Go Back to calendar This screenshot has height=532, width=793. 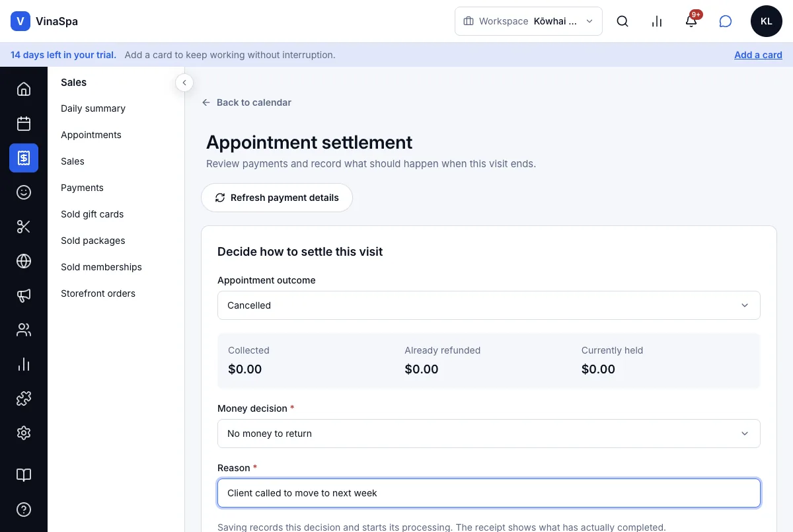[246, 102]
